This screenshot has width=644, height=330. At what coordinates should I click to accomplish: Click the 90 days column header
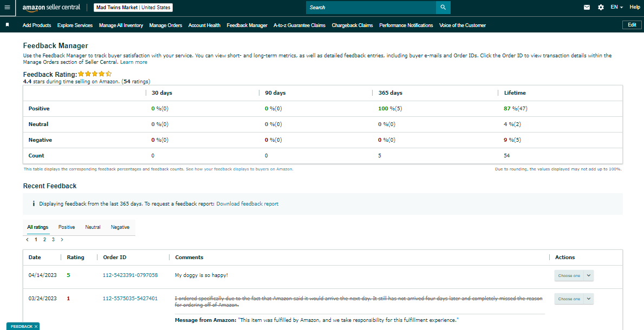275,93
